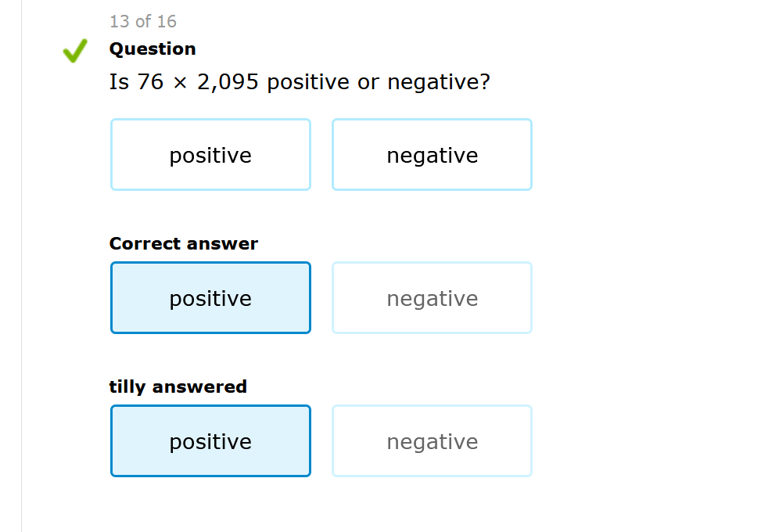Click the "tilly answered" heading
This screenshot has height=532, width=761.
point(178,386)
